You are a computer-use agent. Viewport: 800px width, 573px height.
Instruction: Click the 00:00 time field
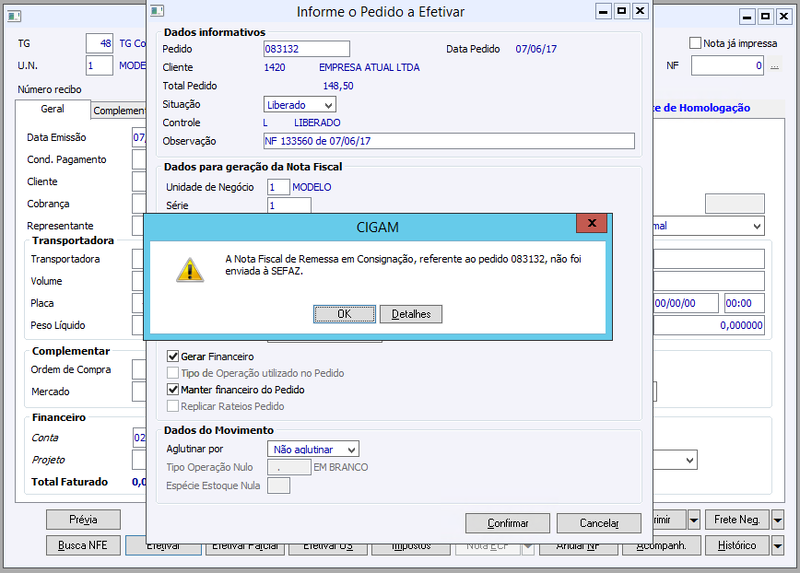(x=744, y=303)
